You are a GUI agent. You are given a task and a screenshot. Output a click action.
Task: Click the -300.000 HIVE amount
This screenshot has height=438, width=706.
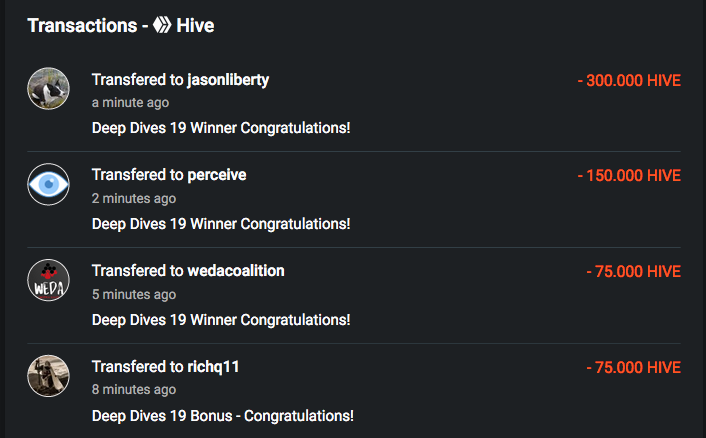pyautogui.click(x=629, y=81)
